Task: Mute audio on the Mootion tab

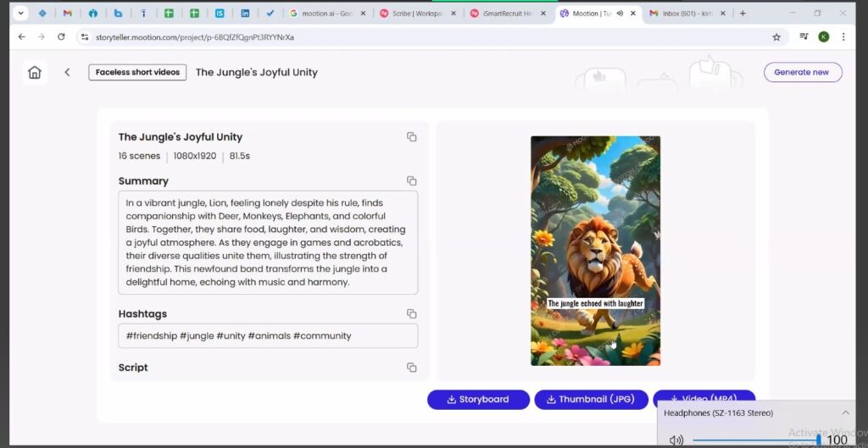Action: [620, 14]
